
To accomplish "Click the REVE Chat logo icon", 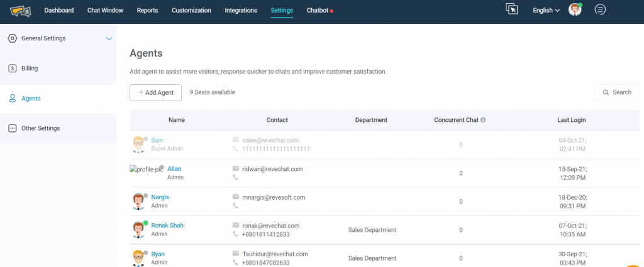I will pos(21,11).
